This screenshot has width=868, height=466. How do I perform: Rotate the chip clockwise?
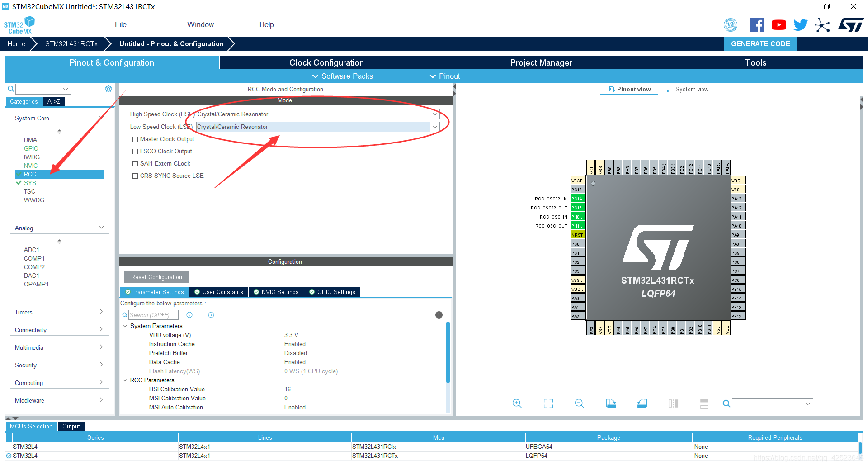[x=610, y=403]
